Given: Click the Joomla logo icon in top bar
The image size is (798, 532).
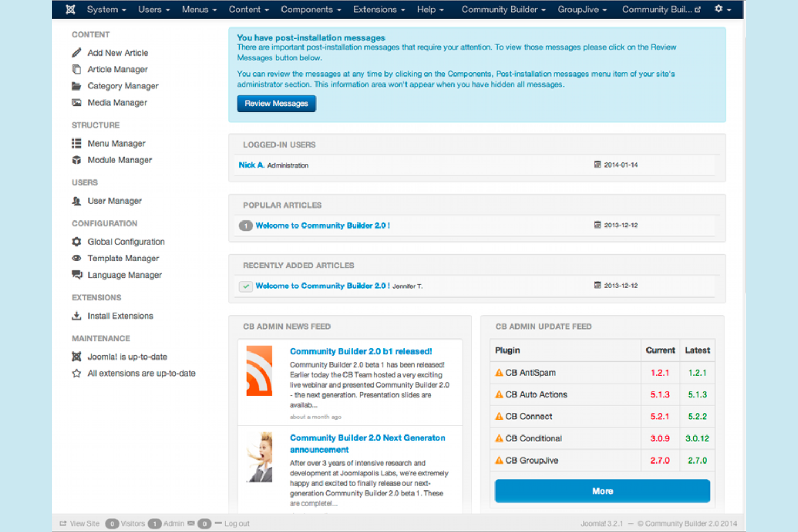Looking at the screenshot, I should point(71,10).
